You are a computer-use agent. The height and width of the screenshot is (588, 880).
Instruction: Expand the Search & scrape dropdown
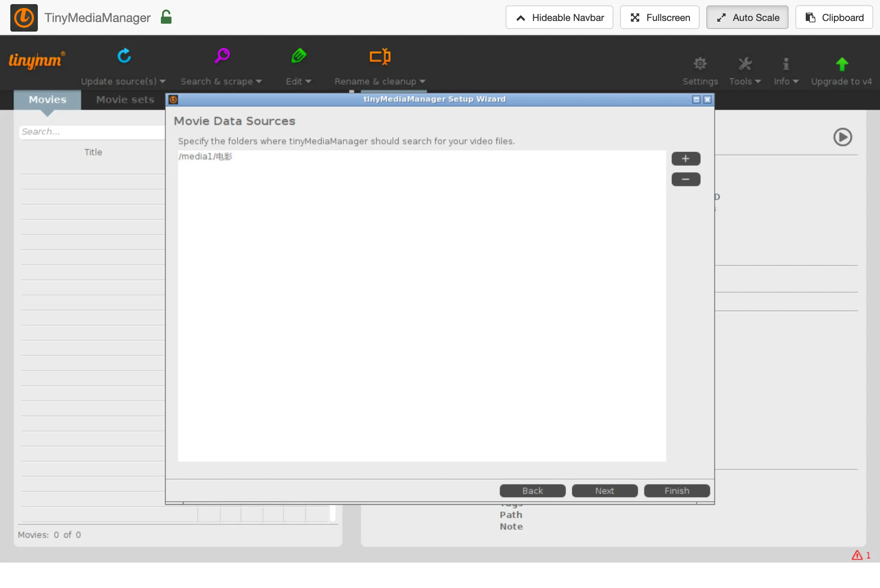coord(258,81)
